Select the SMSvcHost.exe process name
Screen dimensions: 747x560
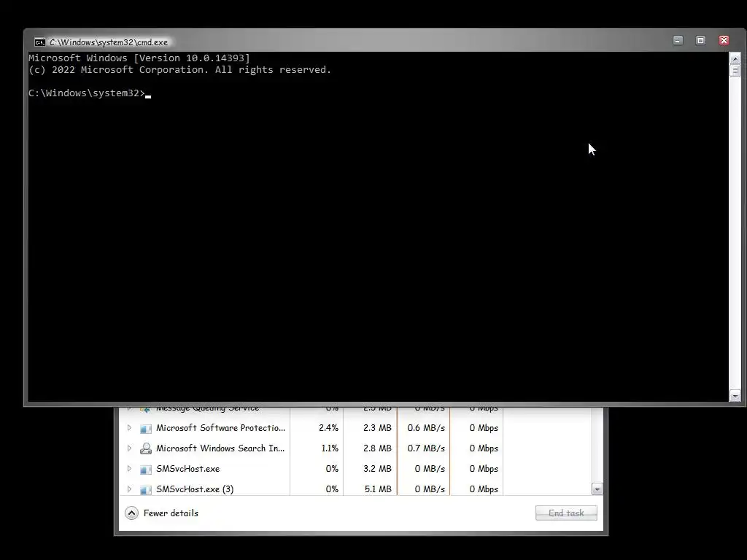tap(187, 469)
